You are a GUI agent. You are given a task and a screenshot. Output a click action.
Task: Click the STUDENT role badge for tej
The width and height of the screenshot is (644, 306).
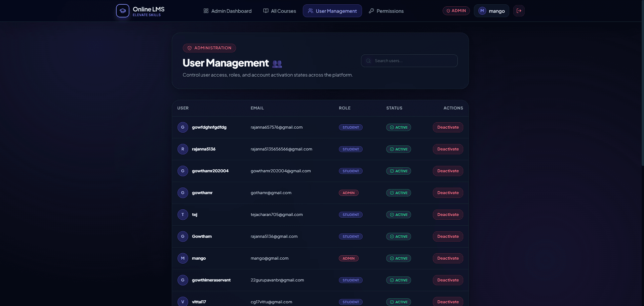click(x=351, y=215)
